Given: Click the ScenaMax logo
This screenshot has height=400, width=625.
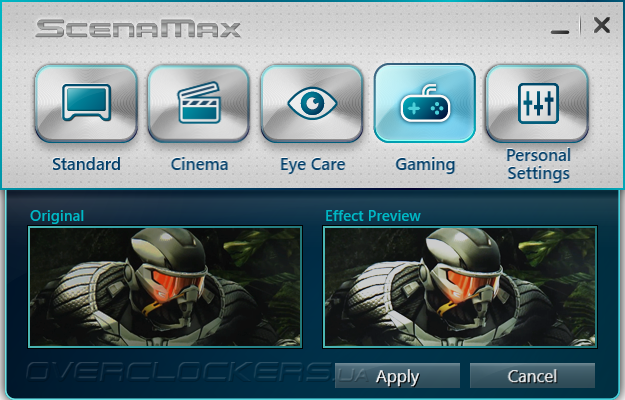Looking at the screenshot, I should coord(138,28).
